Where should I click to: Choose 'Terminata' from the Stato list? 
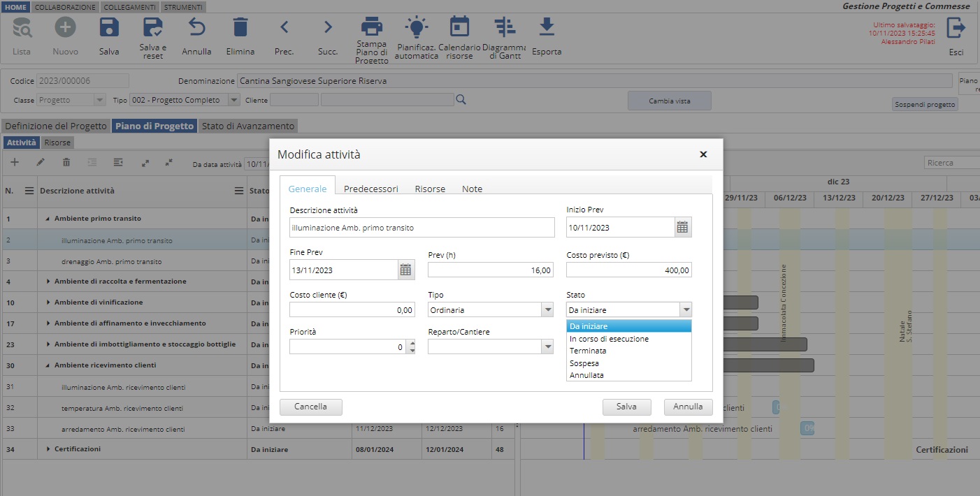(588, 351)
